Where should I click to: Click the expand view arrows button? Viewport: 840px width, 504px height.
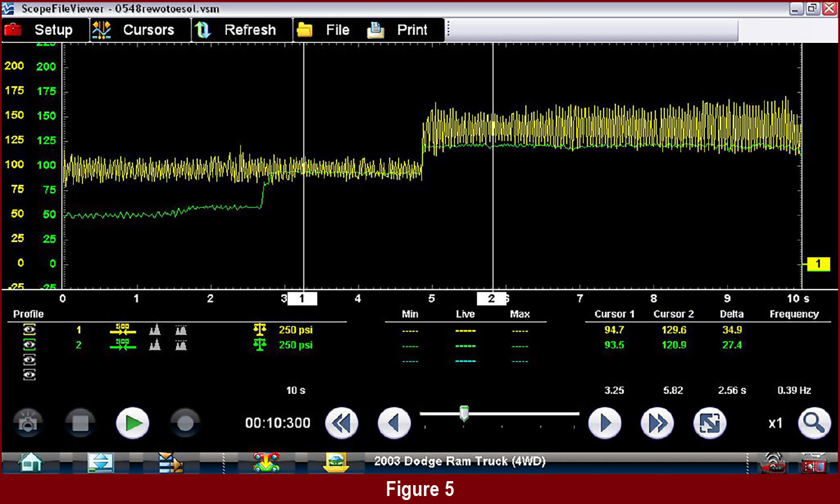click(x=709, y=423)
